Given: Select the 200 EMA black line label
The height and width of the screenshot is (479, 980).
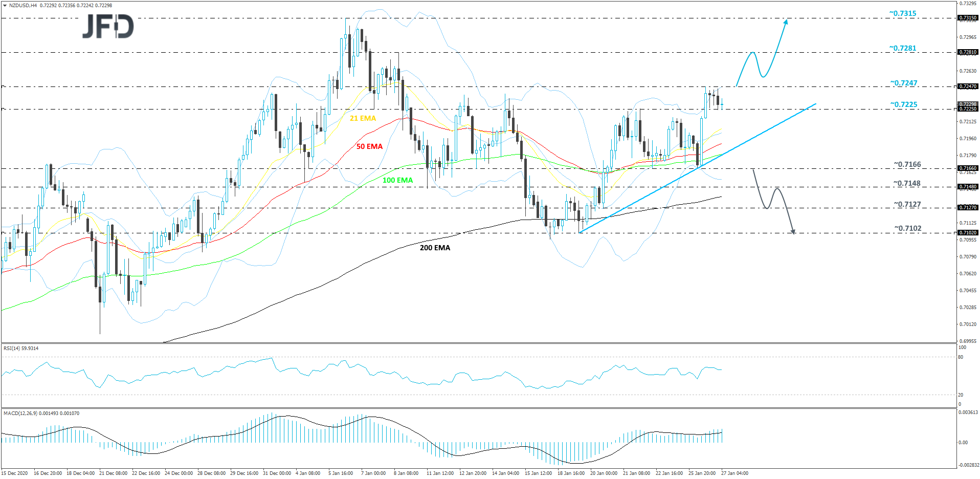Looking at the screenshot, I should point(434,248).
